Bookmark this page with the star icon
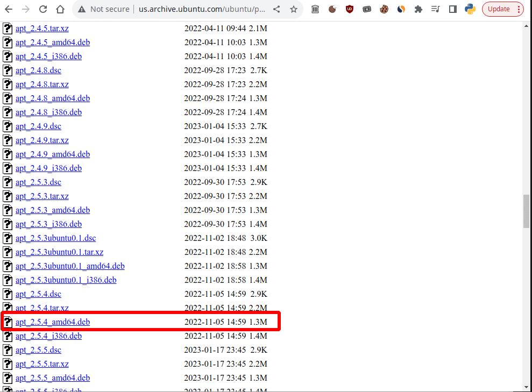 coord(293,9)
